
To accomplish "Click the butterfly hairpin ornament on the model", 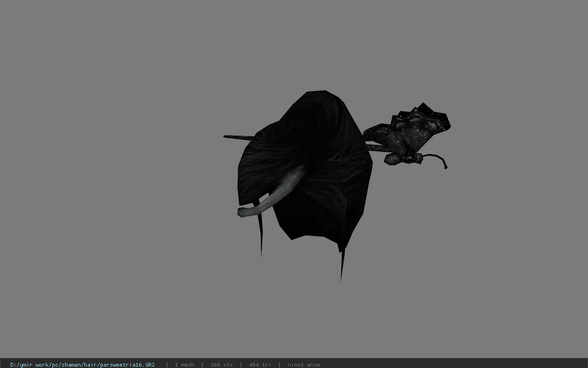I will click(x=407, y=136).
